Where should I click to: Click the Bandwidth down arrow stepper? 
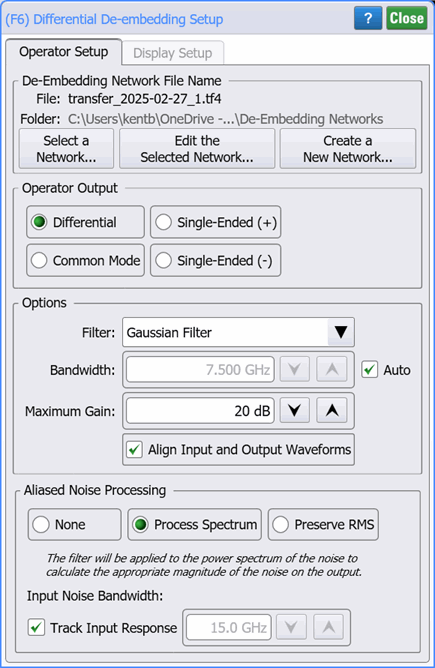(294, 369)
